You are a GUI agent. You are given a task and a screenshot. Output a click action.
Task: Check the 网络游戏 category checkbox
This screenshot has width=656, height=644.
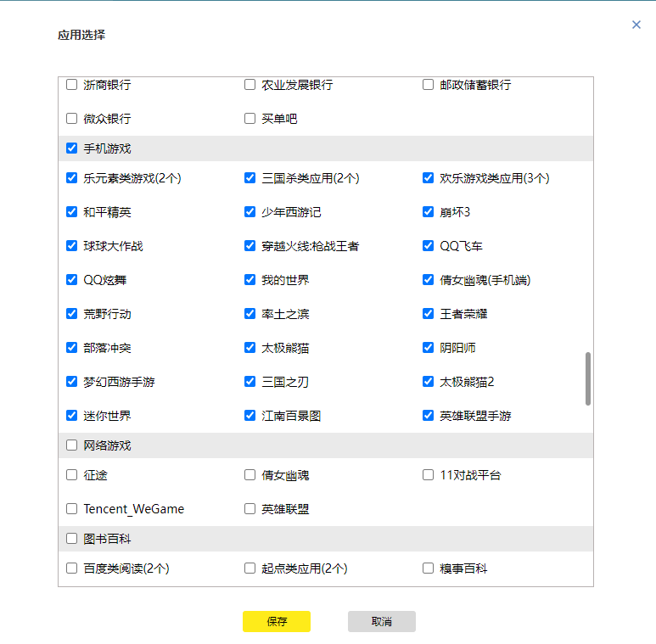(x=71, y=445)
